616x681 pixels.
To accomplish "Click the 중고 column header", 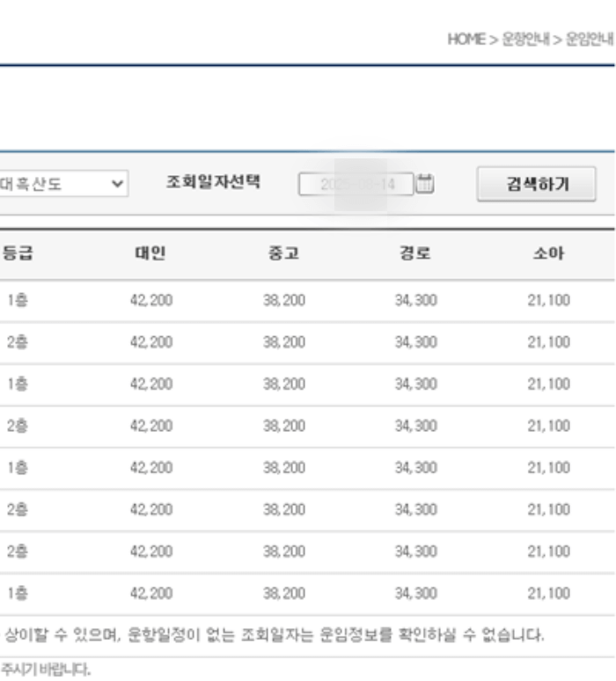I will 283,253.
